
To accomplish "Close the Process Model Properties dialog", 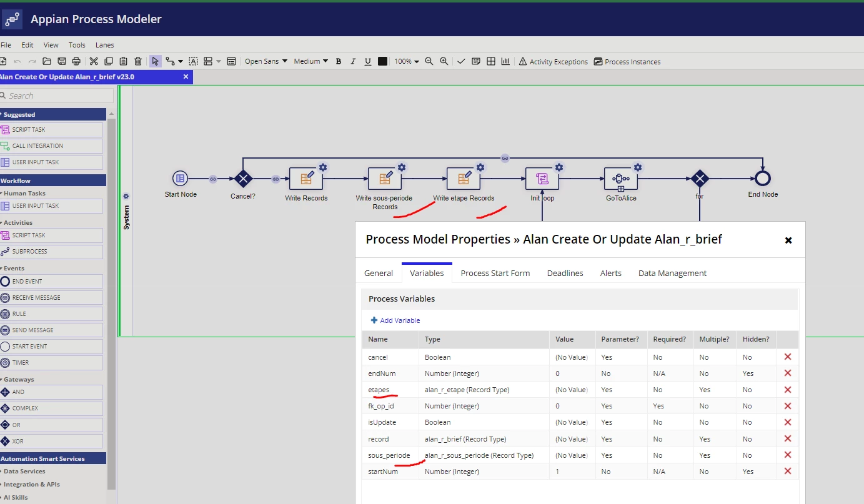I will (x=788, y=240).
